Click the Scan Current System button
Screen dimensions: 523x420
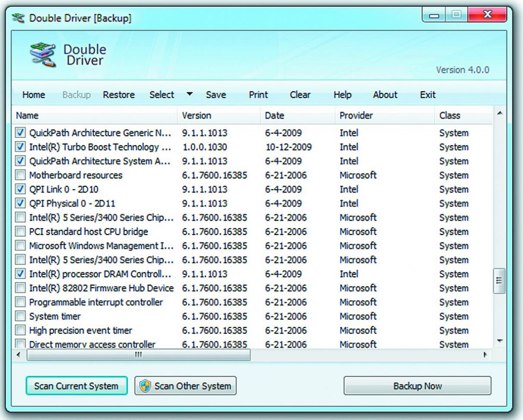[76, 386]
